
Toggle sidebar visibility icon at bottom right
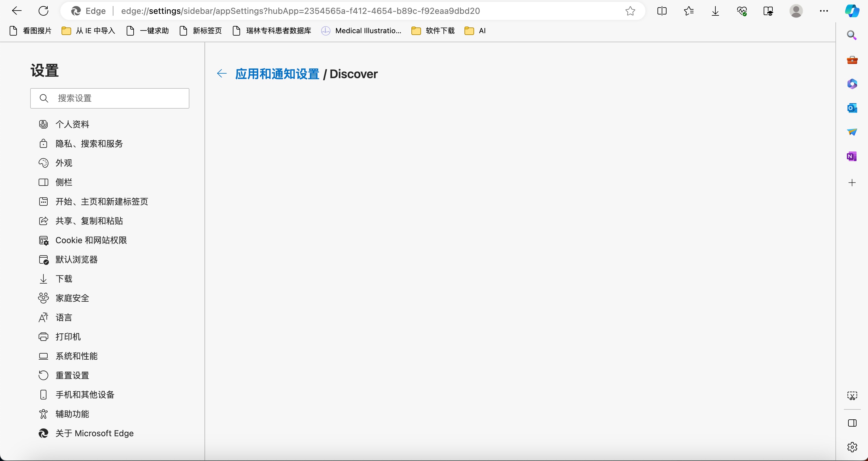(852, 423)
